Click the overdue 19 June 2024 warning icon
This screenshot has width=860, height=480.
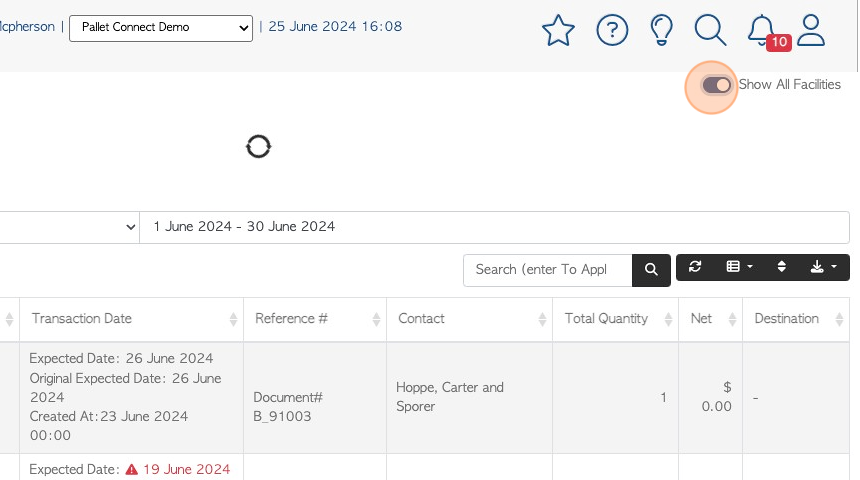click(132, 470)
